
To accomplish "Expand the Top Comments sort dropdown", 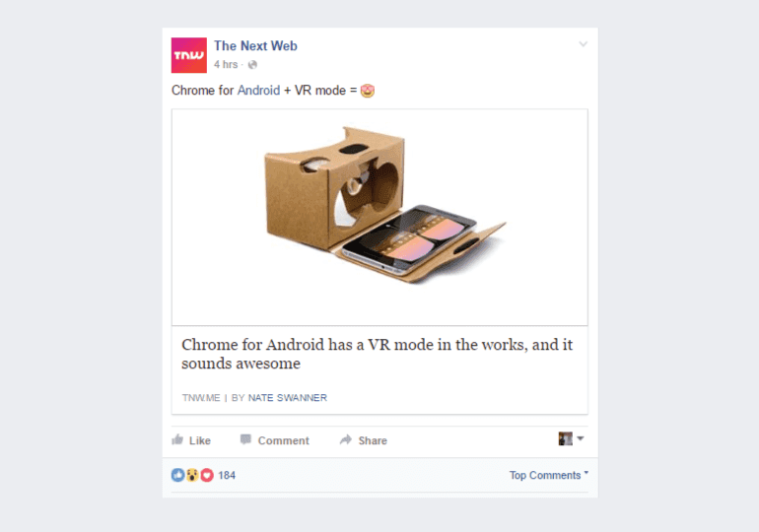I will (548, 475).
